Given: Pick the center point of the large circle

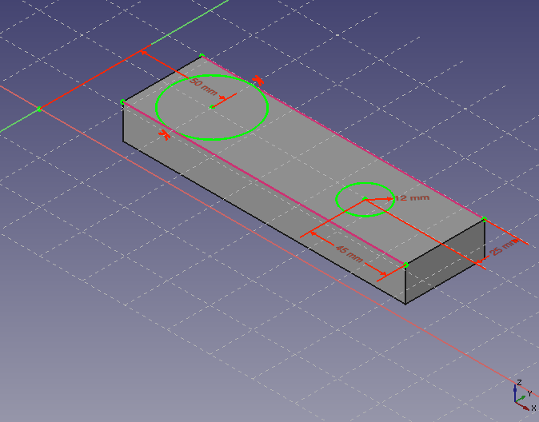Looking at the screenshot, I should tap(212, 107).
